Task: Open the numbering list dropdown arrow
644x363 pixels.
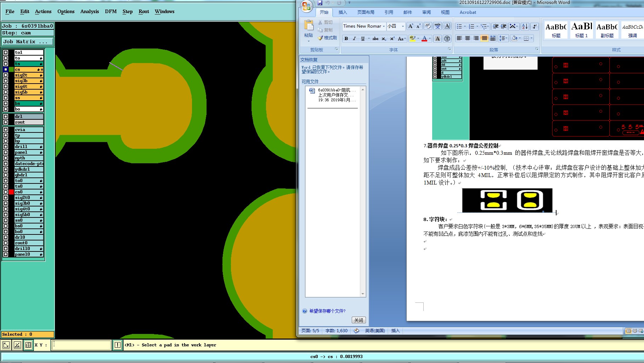Action: pos(477,27)
